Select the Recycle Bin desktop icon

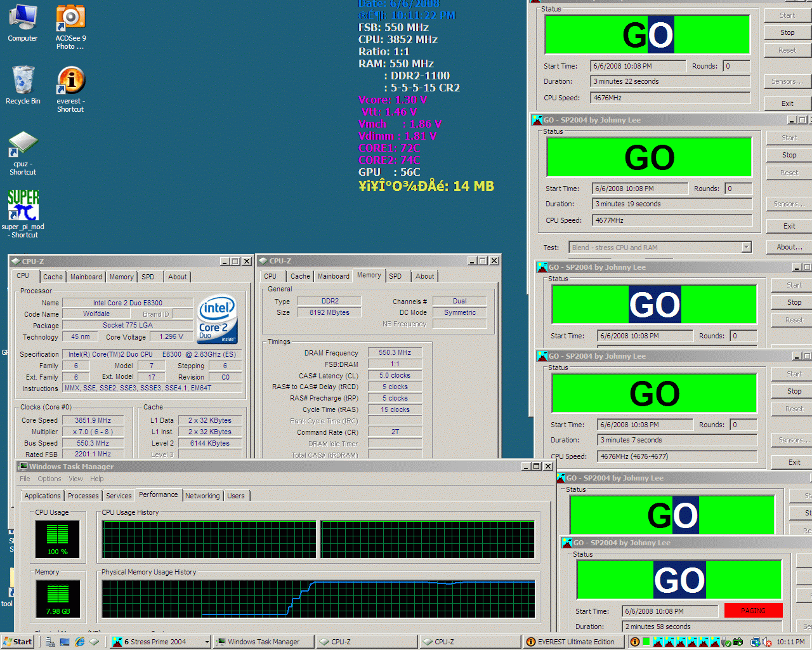(x=23, y=85)
